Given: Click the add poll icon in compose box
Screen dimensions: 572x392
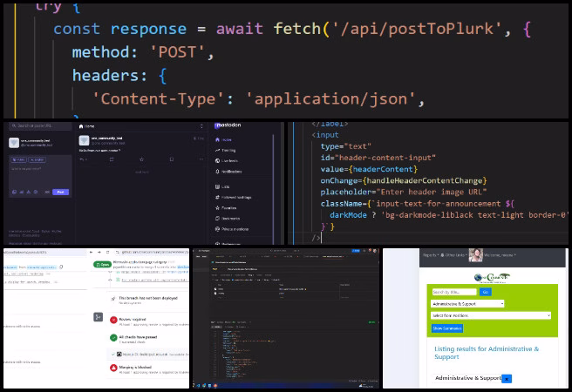Looking at the screenshot, I should 22,192.
